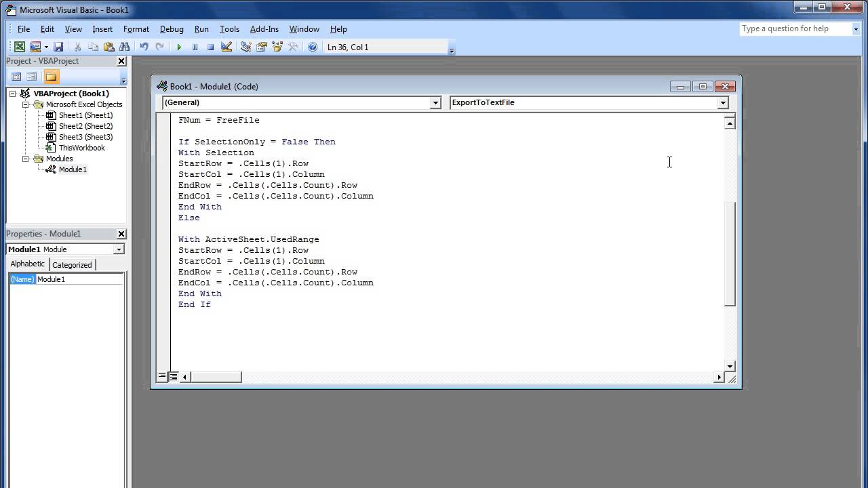The width and height of the screenshot is (868, 488).
Task: Run the macro with green play icon
Action: (179, 47)
